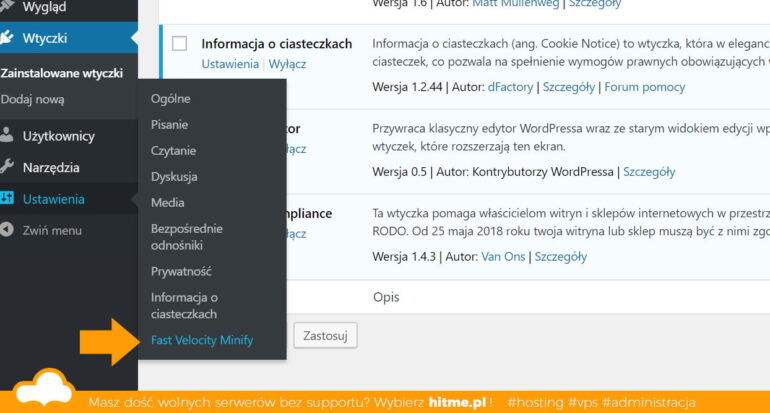Select Czytanie in settings flyout

173,151
